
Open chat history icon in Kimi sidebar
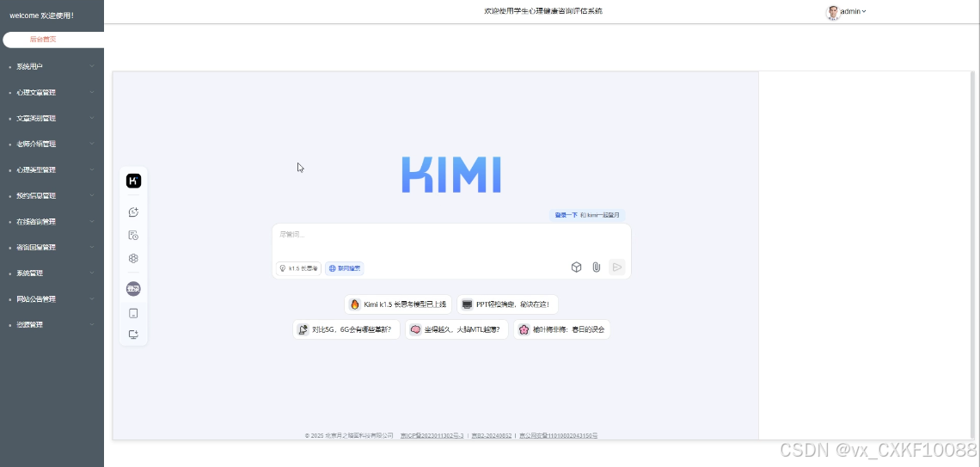(x=133, y=235)
